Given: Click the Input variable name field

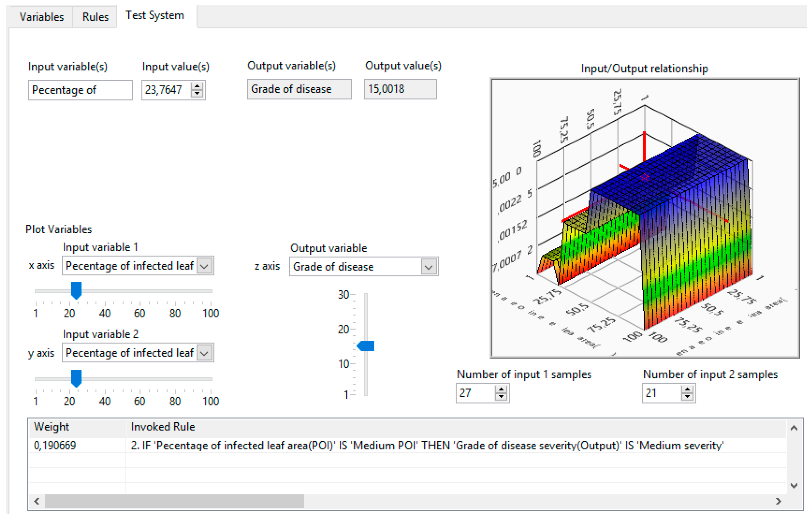Looking at the screenshot, I should (x=80, y=90).
